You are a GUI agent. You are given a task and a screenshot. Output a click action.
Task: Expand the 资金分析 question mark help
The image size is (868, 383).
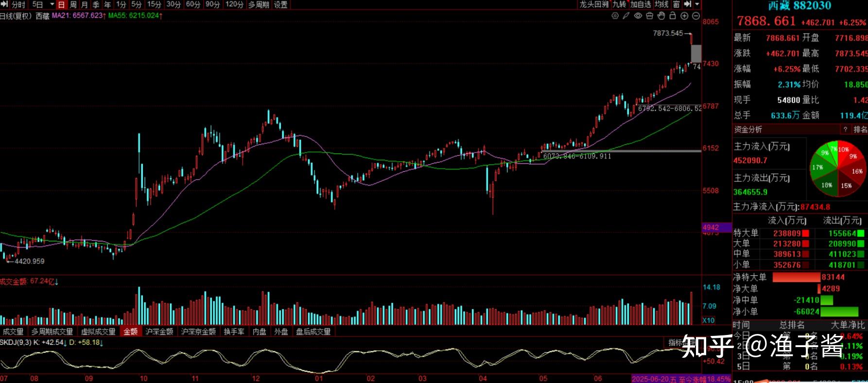click(x=845, y=129)
